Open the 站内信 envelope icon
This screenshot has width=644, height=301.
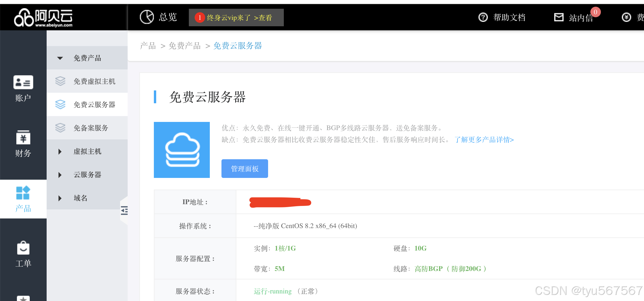click(559, 17)
